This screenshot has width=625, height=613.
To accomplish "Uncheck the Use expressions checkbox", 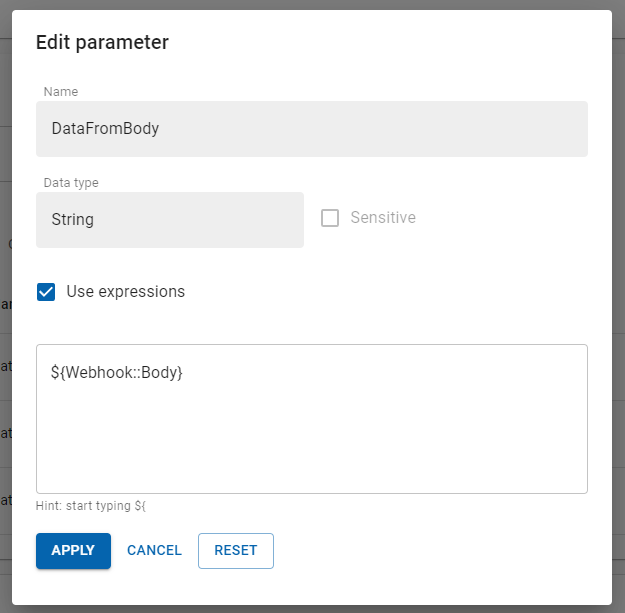I will coord(46,292).
